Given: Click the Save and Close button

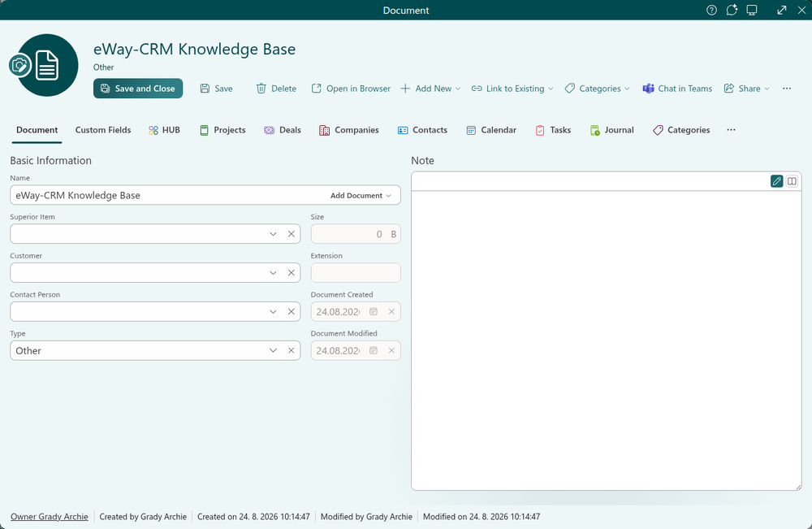Looking at the screenshot, I should coord(138,89).
